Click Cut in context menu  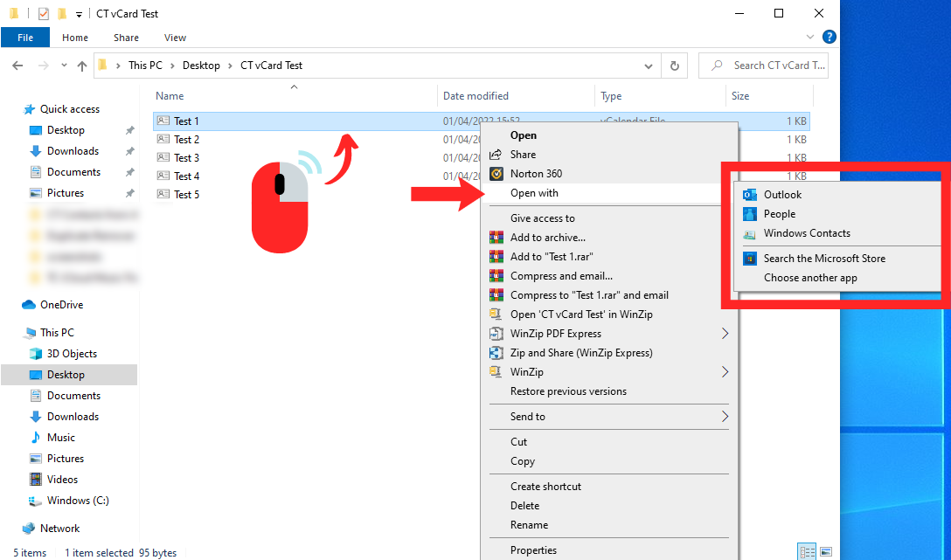tap(518, 442)
